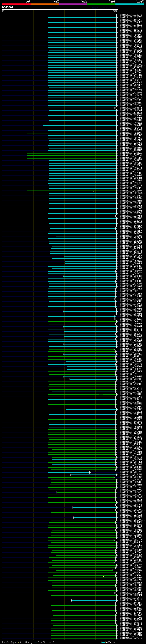The width and height of the screenshot is (146, 644).
Task: Choose hit label UniRef100_P19866
Action: (131, 52)
